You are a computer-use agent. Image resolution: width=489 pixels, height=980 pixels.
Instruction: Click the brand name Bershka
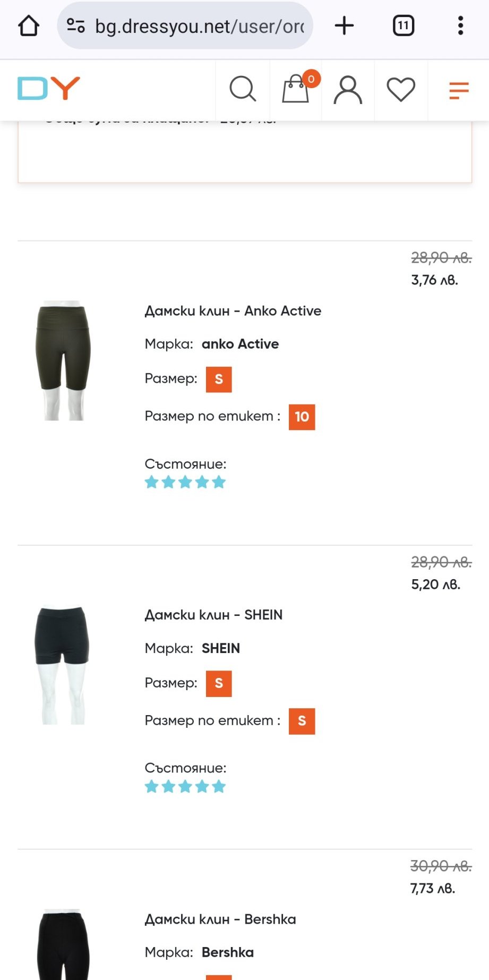click(228, 952)
